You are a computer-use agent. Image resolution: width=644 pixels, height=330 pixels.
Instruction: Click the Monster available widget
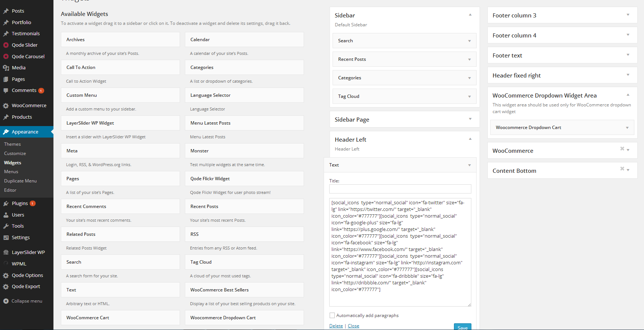pos(244,151)
